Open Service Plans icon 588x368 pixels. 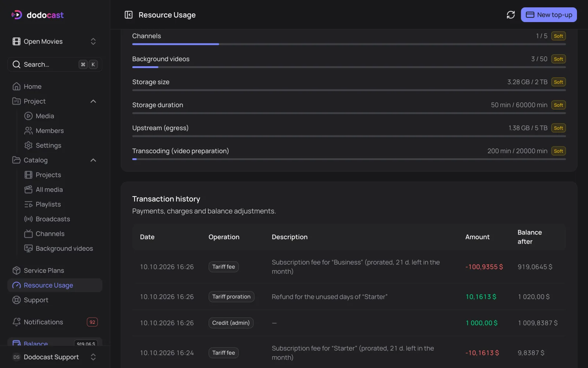point(17,270)
